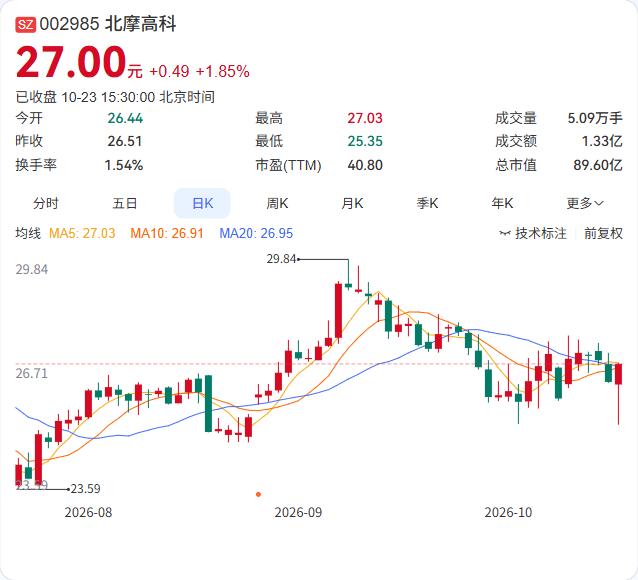Viewport: 638px width, 580px height.
Task: Click the 总市值 value 89.60亿
Action: tap(598, 165)
